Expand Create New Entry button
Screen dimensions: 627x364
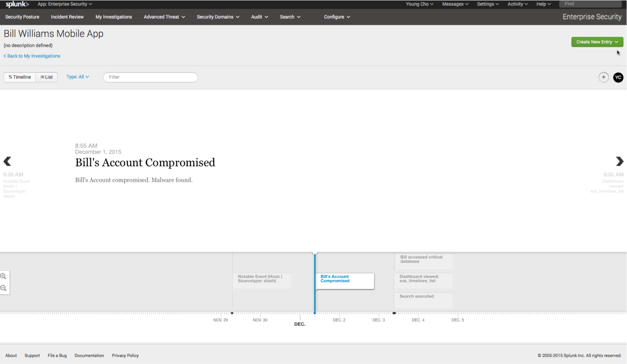(597, 42)
